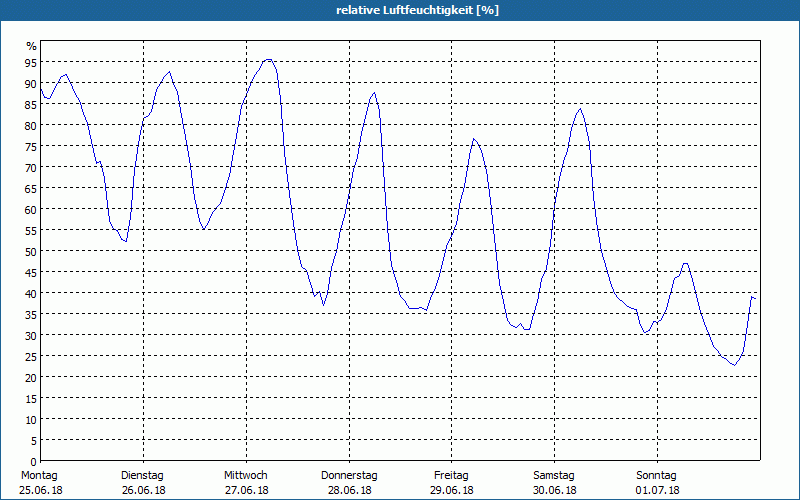
Task: Click the Mittwoch day label
Action: coord(246,475)
